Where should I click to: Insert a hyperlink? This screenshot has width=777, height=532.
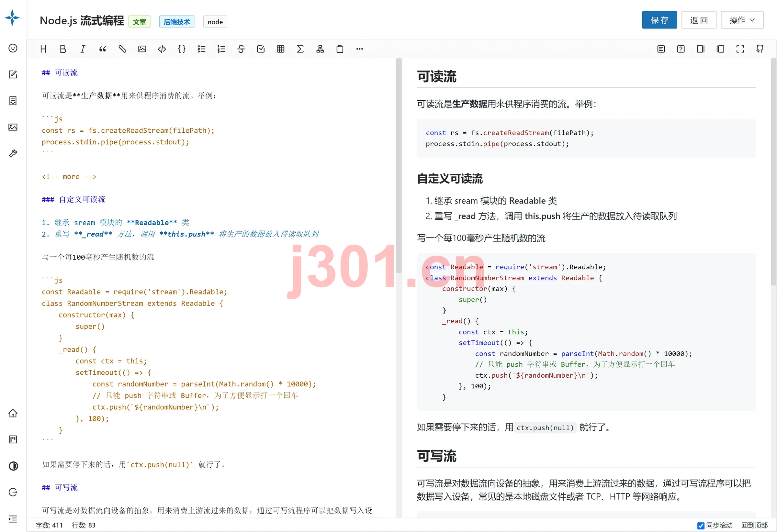pyautogui.click(x=122, y=49)
